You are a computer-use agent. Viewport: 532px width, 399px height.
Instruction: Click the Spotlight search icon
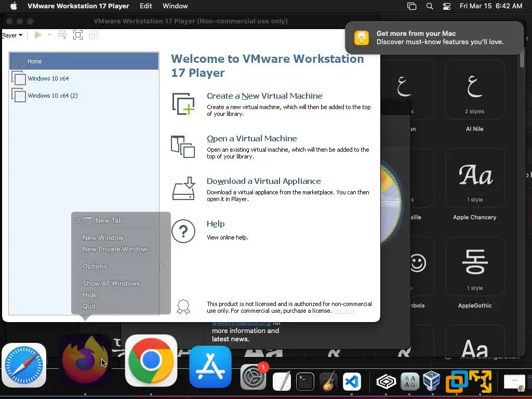(x=430, y=6)
